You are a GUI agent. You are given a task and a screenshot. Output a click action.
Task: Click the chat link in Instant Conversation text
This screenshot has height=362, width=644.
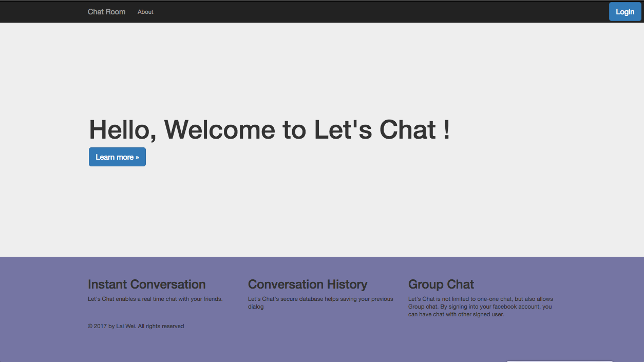coord(171,298)
